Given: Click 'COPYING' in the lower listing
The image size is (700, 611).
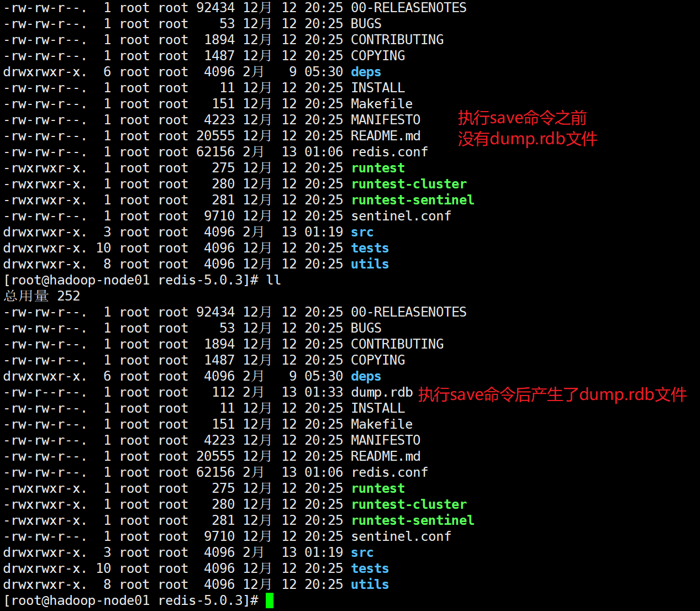Looking at the screenshot, I should coord(378,360).
